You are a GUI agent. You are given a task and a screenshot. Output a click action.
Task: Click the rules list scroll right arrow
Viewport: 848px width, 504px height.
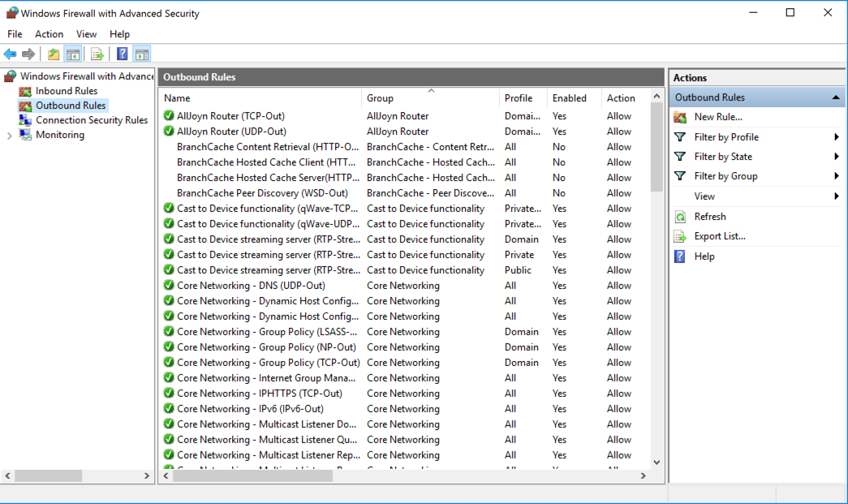(643, 476)
